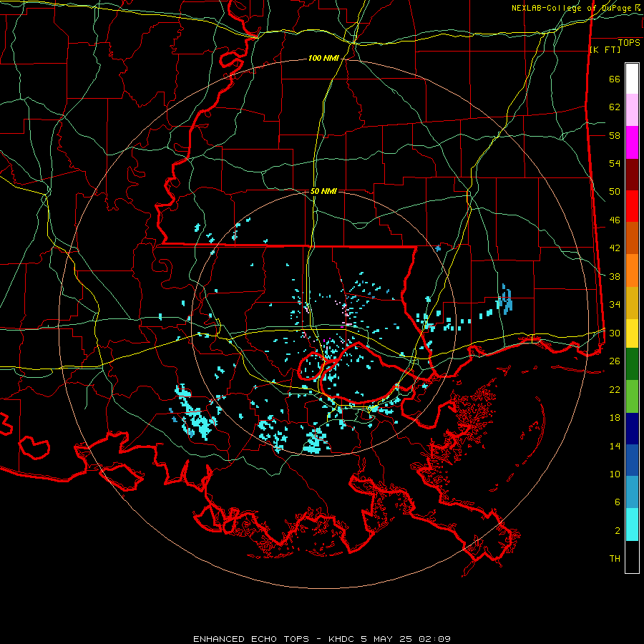Click the yellow 30 kft legend color
Viewport: 644px width, 644px height.
[632, 333]
